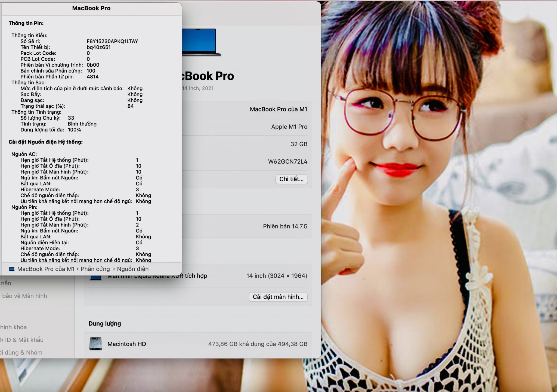Click the Macintosh HD disk icon
The height and width of the screenshot is (392, 557).
click(96, 344)
